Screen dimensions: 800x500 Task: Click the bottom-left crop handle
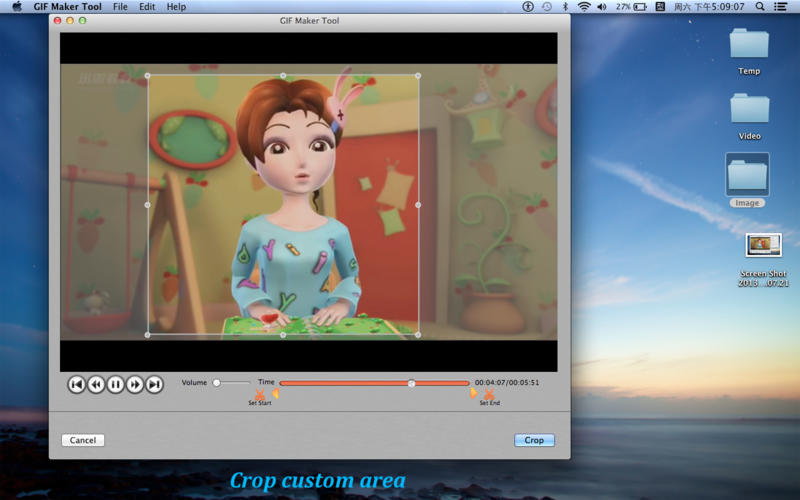coord(147,335)
